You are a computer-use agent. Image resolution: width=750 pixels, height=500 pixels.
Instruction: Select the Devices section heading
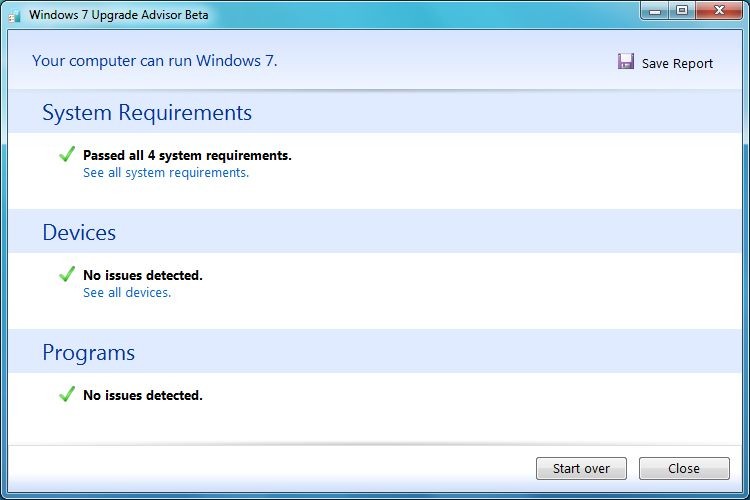click(79, 233)
